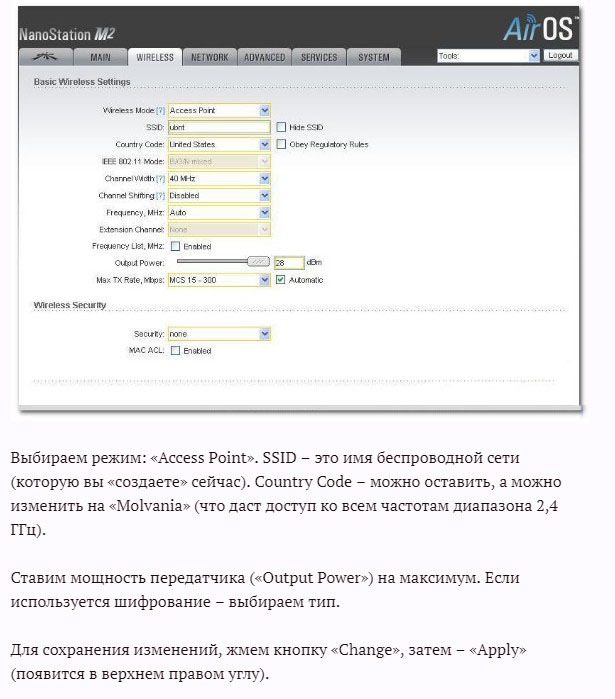Click the Logout button
615x699 pixels.
click(x=560, y=55)
